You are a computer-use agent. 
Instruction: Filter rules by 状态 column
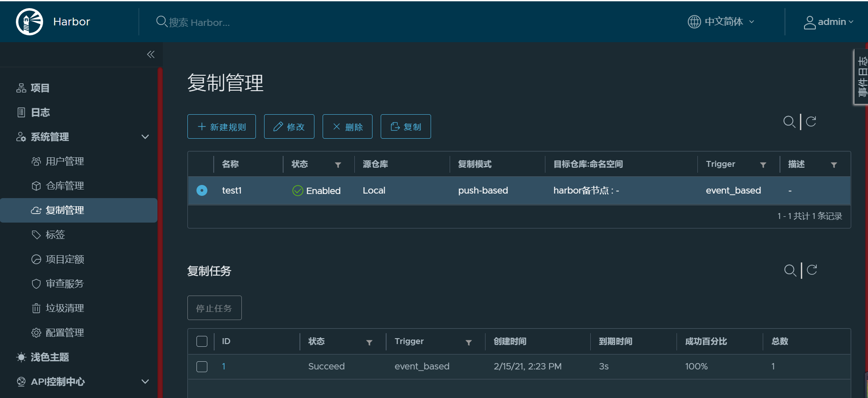pos(338,165)
